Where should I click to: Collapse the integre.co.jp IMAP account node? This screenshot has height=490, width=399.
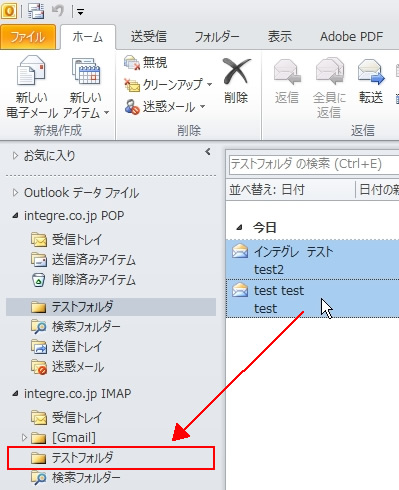15,394
